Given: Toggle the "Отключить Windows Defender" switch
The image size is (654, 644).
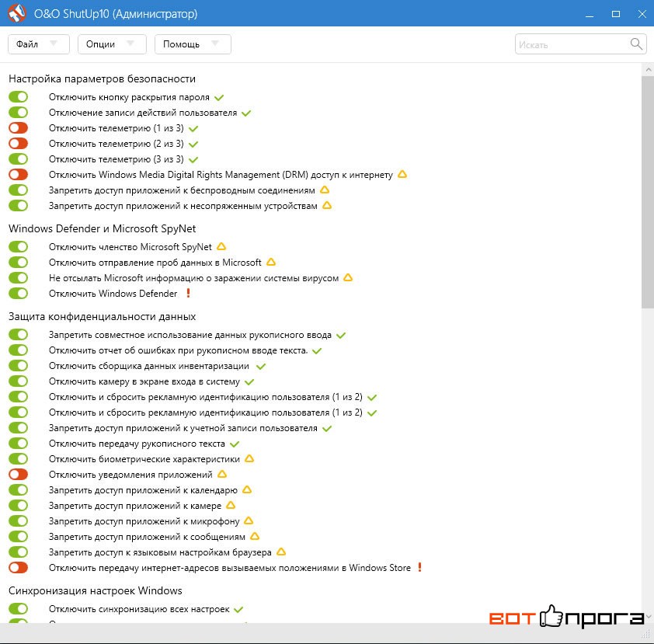Looking at the screenshot, I should [18, 293].
